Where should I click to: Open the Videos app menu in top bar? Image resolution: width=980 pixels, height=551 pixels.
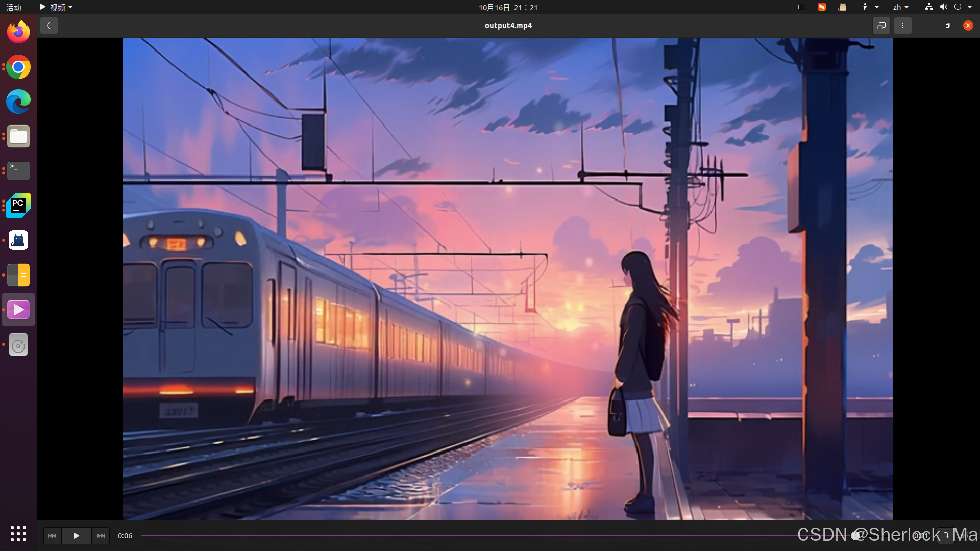[x=57, y=7]
